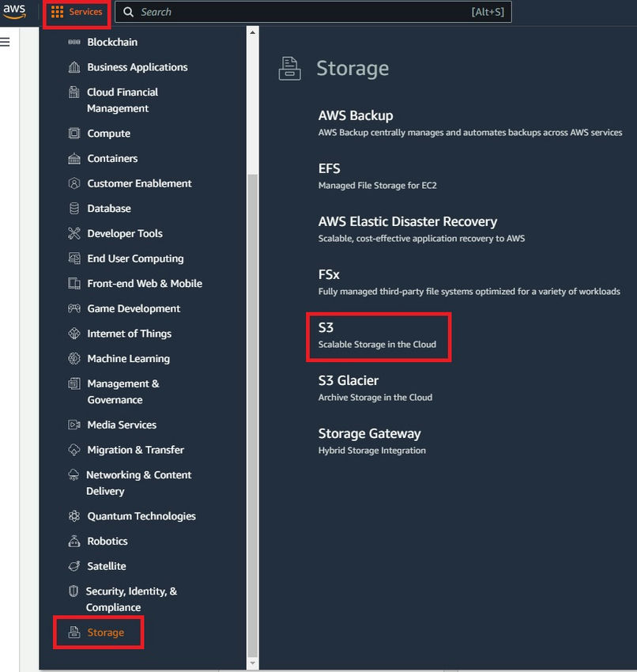Click the AWS logo
The width and height of the screenshot is (637, 672).
coord(14,12)
